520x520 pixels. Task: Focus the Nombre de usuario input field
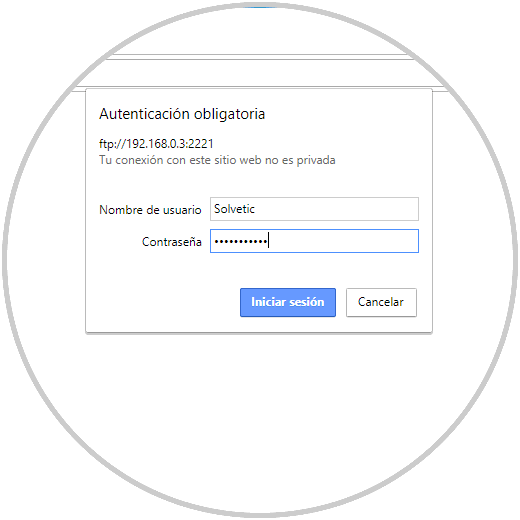click(314, 209)
